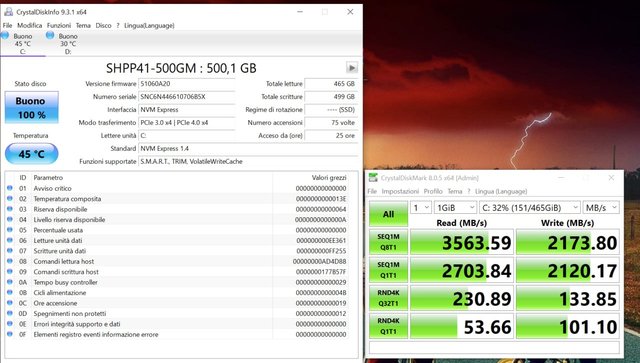Viewport: 640px width, 363px height.
Task: Click the transfer mode PCIe 3.0 x4 field
Action: [x=187, y=122]
